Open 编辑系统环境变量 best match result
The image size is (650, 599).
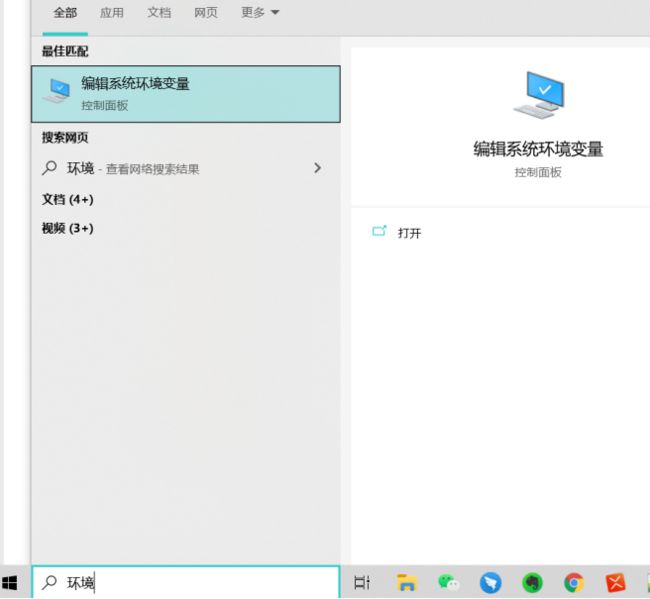(186, 94)
